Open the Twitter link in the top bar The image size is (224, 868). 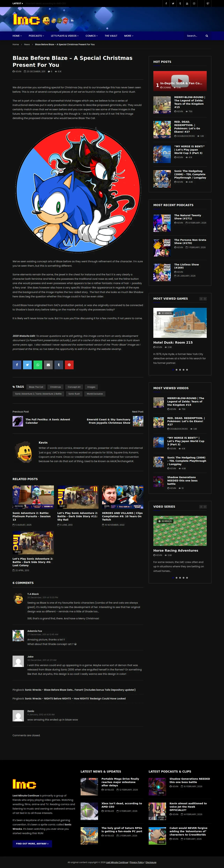point(173,3)
